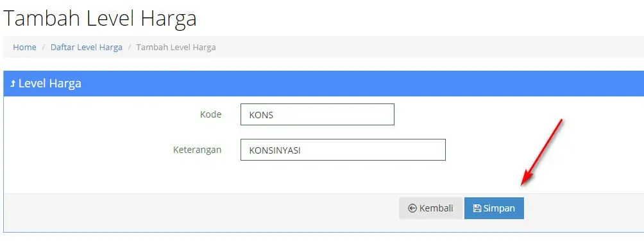Image resolution: width=644 pixels, height=241 pixels.
Task: Place cursor after KONS text in Kode
Action: click(275, 115)
